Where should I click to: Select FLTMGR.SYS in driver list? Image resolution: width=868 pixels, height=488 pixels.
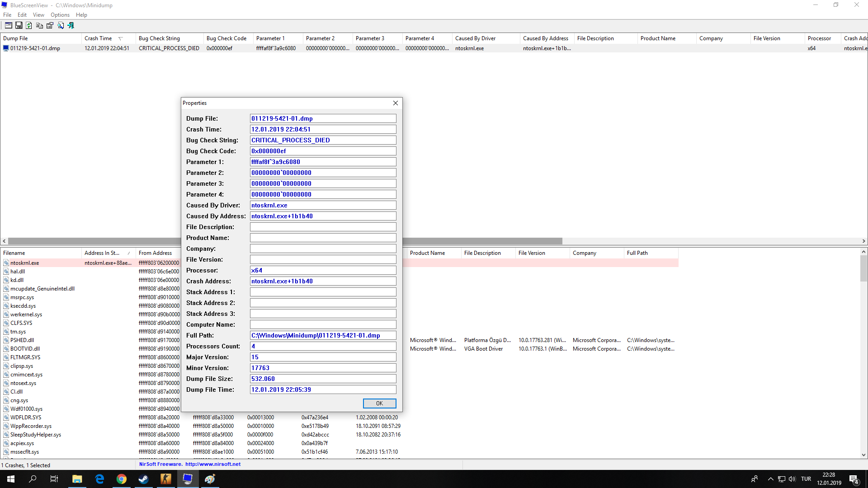(25, 357)
